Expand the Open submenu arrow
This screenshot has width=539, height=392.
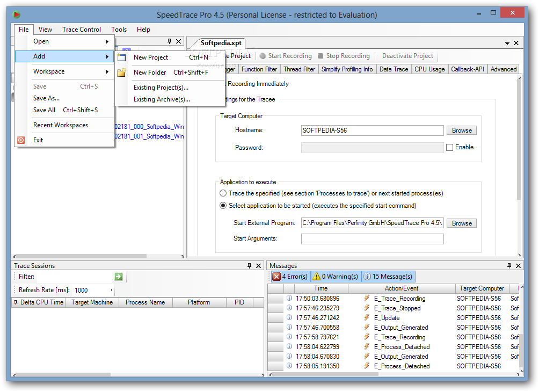[x=107, y=41]
